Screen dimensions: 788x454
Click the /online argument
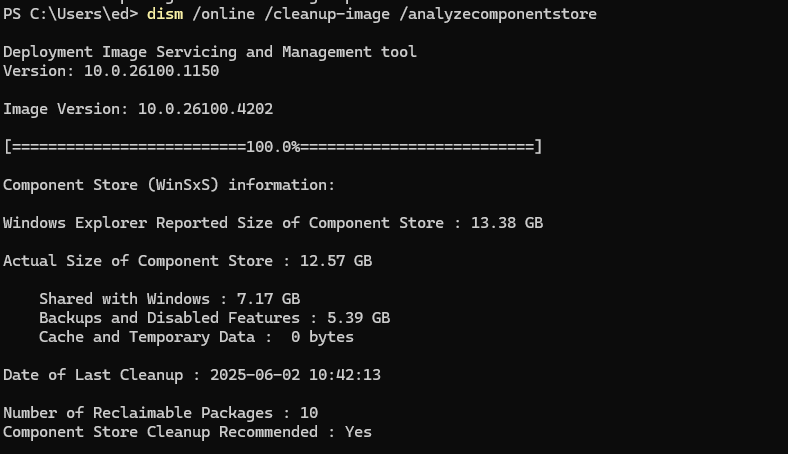click(224, 14)
